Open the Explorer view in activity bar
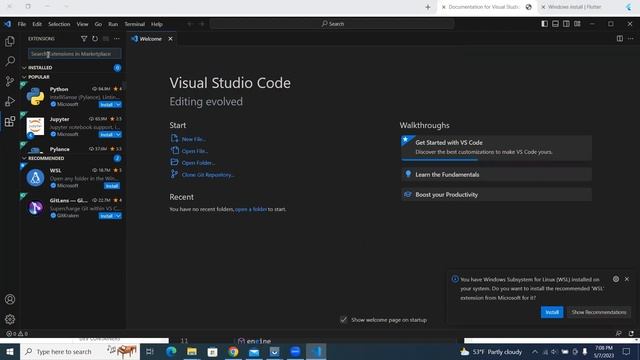The width and height of the screenshot is (640, 360). click(10, 41)
